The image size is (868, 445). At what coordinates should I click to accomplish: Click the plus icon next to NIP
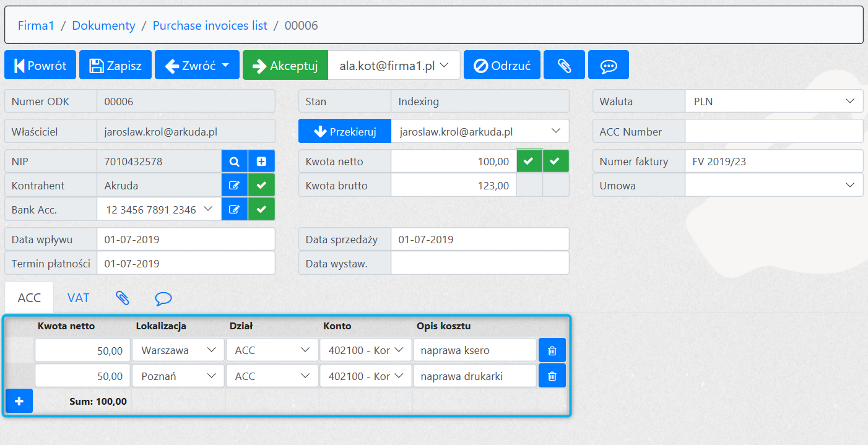point(261,162)
